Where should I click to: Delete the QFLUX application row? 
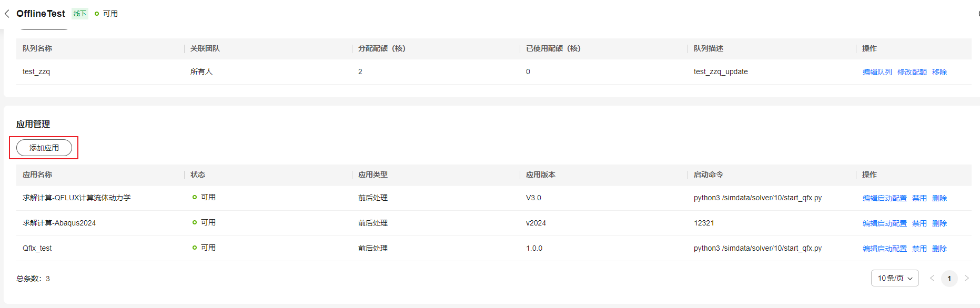939,198
